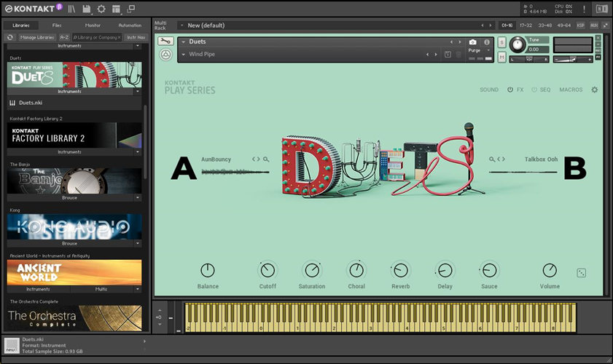Expand the Wind Pipe preset dropdown
Image resolution: width=613 pixels, height=364 pixels.
(183, 55)
